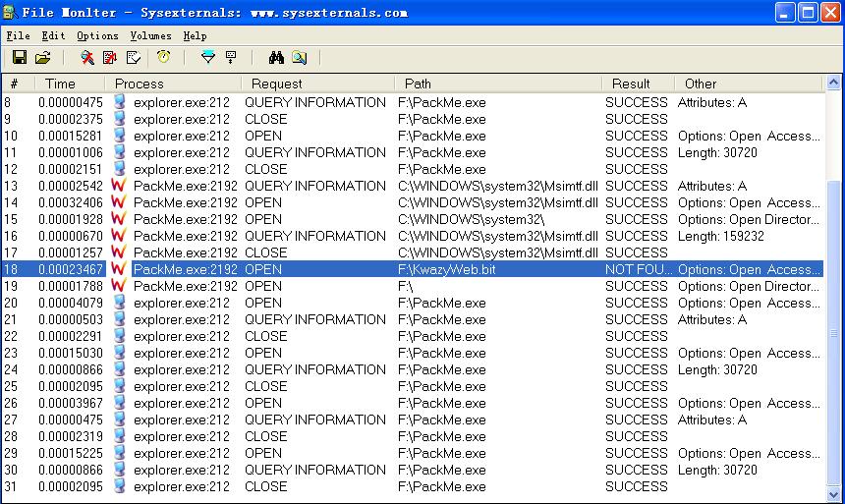Click the explorer.exe icon in row 31
845x504 pixels.
click(x=120, y=486)
